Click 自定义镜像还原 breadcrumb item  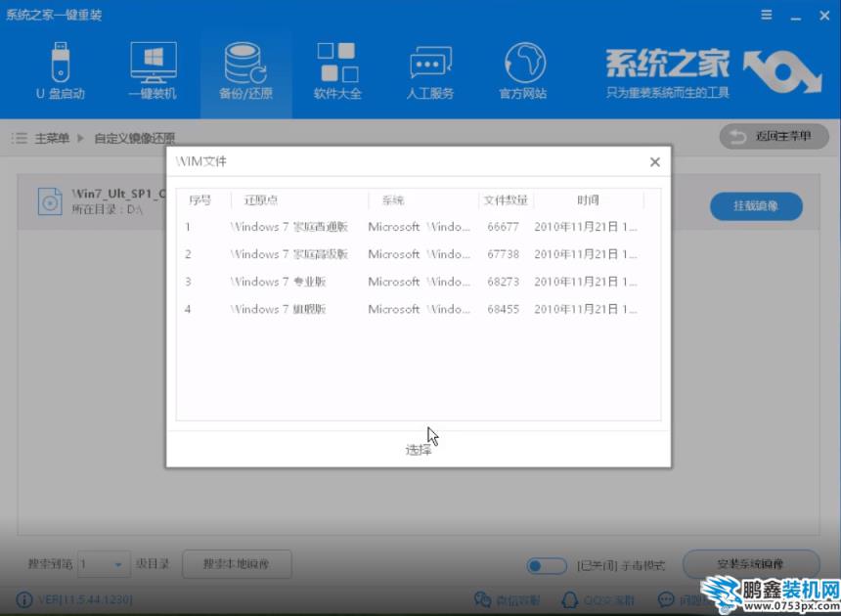point(135,138)
